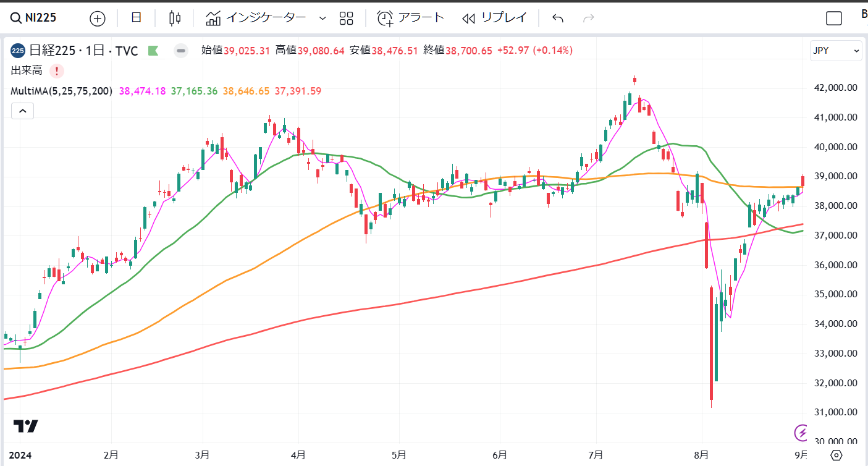The height and width of the screenshot is (466, 868).
Task: Collapse the indicator legend chevron
Action: click(x=22, y=111)
